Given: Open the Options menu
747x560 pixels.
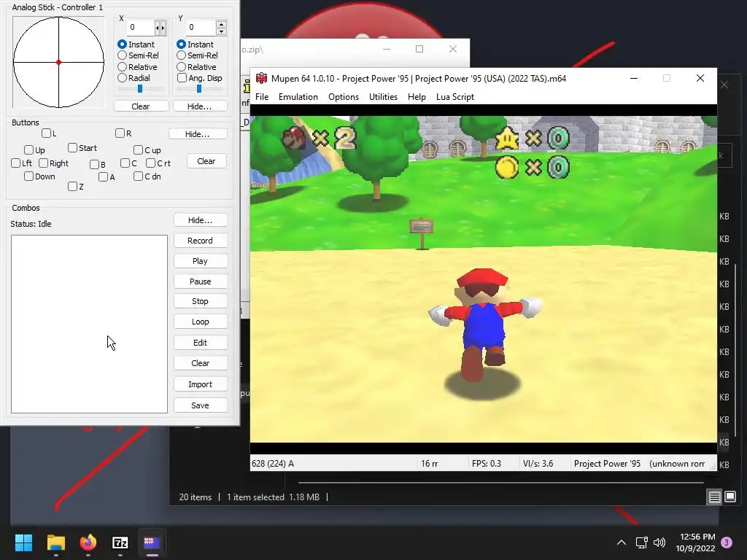Looking at the screenshot, I should (344, 97).
